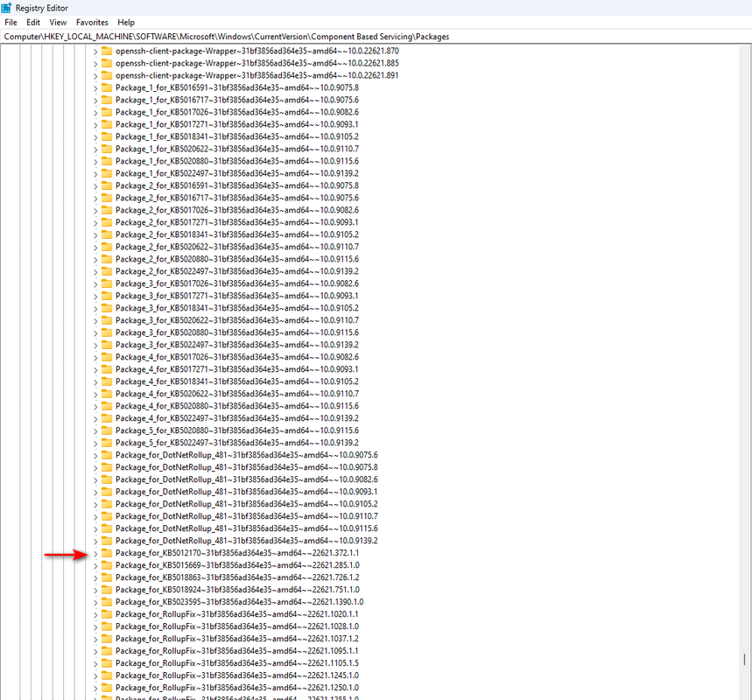The height and width of the screenshot is (700, 752).
Task: Select Package_3_for_KB5017271 key name
Action: pyautogui.click(x=237, y=296)
